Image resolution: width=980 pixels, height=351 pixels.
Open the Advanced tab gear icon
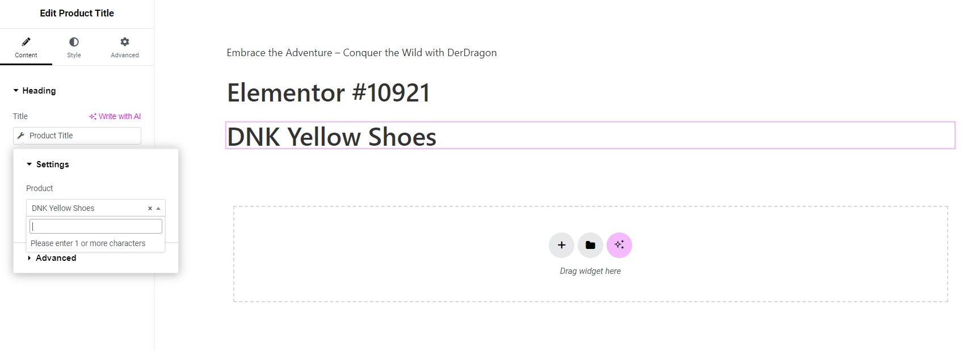pos(125,42)
